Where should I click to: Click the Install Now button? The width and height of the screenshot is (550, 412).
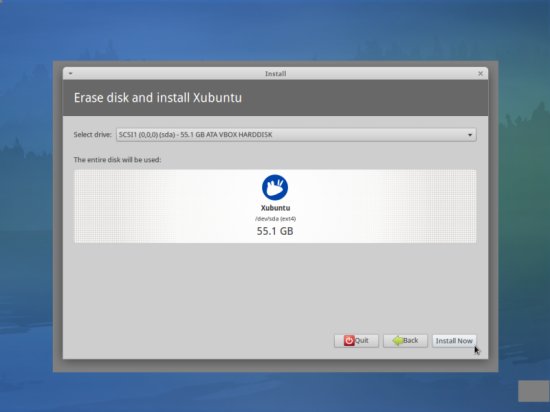tap(454, 341)
